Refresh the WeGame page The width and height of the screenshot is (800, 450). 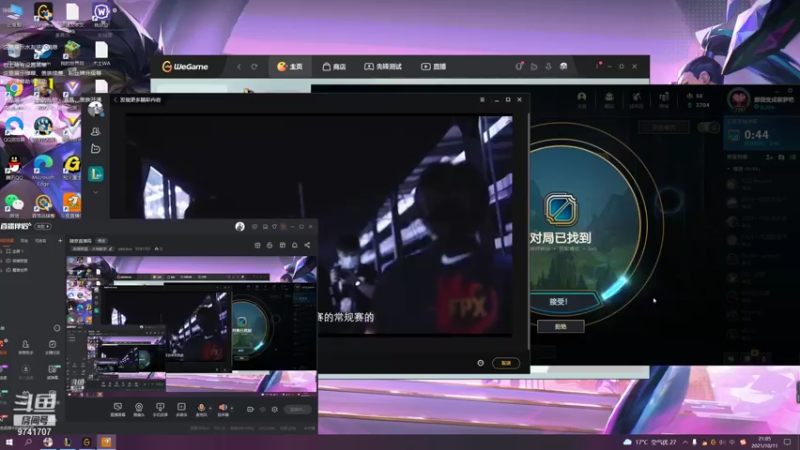click(x=254, y=67)
